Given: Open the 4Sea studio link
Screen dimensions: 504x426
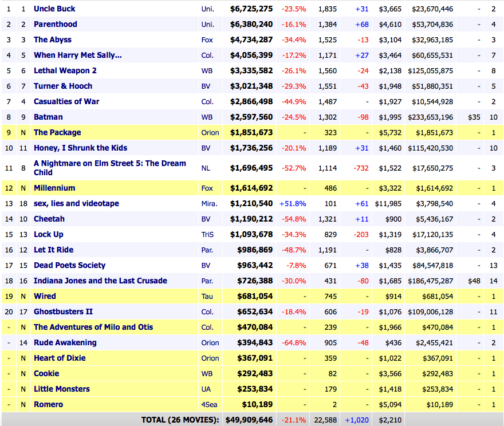Looking at the screenshot, I should click(210, 404).
